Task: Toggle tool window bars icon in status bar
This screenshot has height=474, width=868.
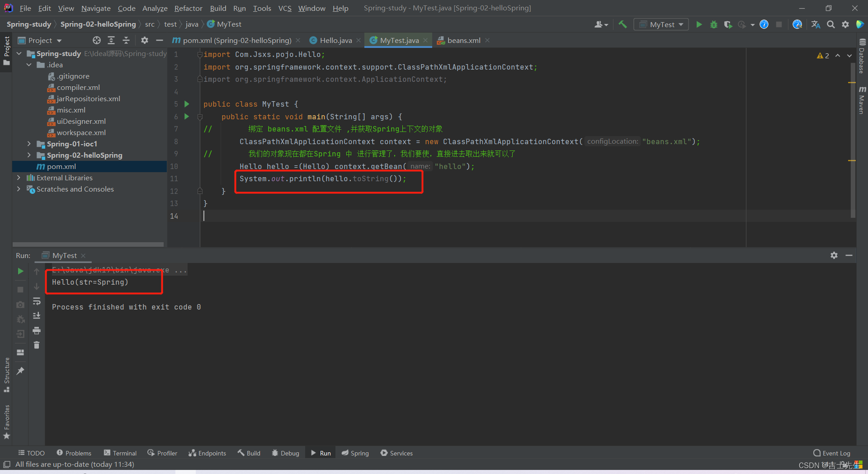Action: [7, 464]
